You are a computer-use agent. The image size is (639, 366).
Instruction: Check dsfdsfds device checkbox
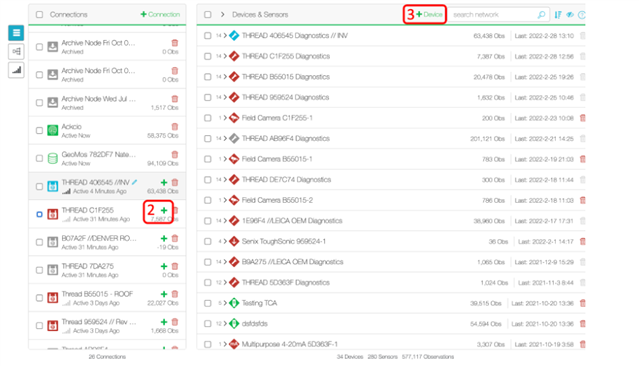tap(208, 324)
